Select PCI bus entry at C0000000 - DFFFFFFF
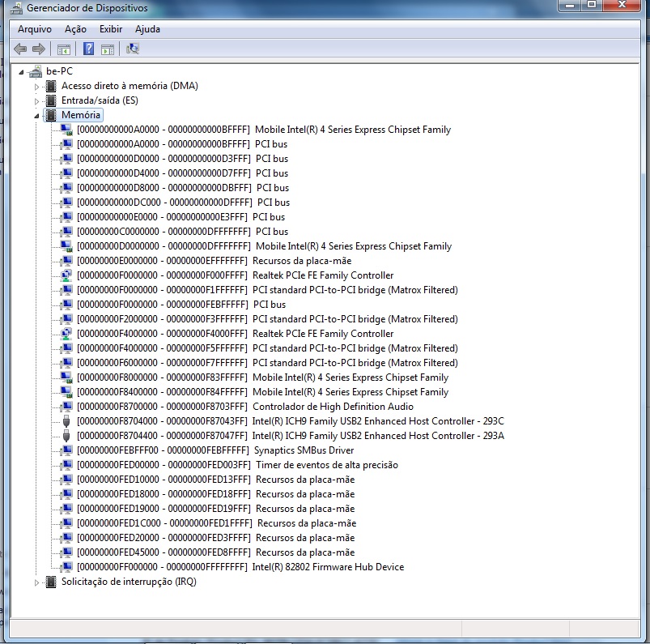The width and height of the screenshot is (650, 644). pyautogui.click(x=182, y=232)
